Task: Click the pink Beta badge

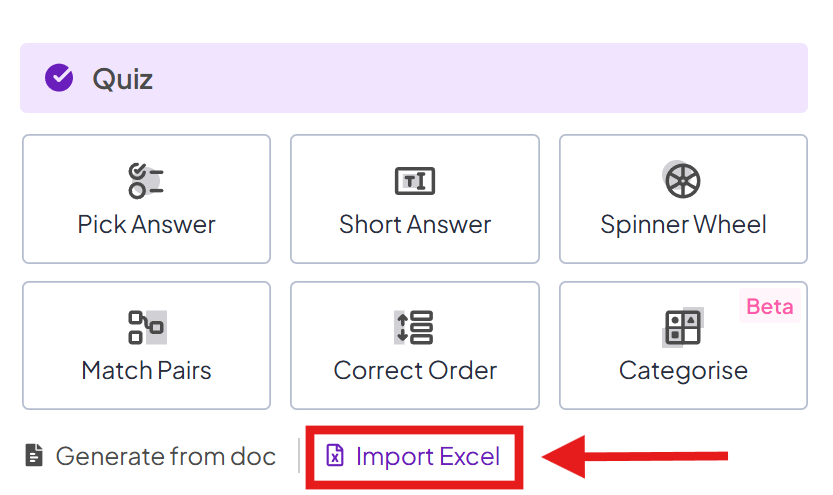Action: (x=769, y=306)
